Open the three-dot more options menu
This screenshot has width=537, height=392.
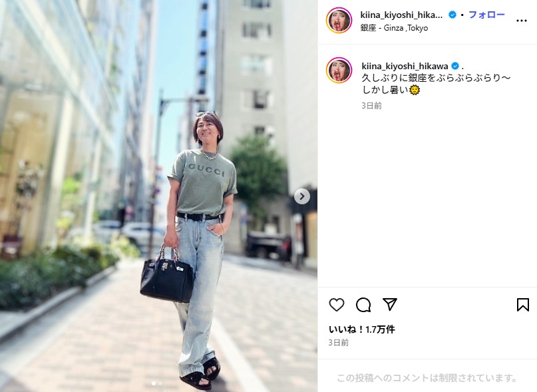pos(521,21)
